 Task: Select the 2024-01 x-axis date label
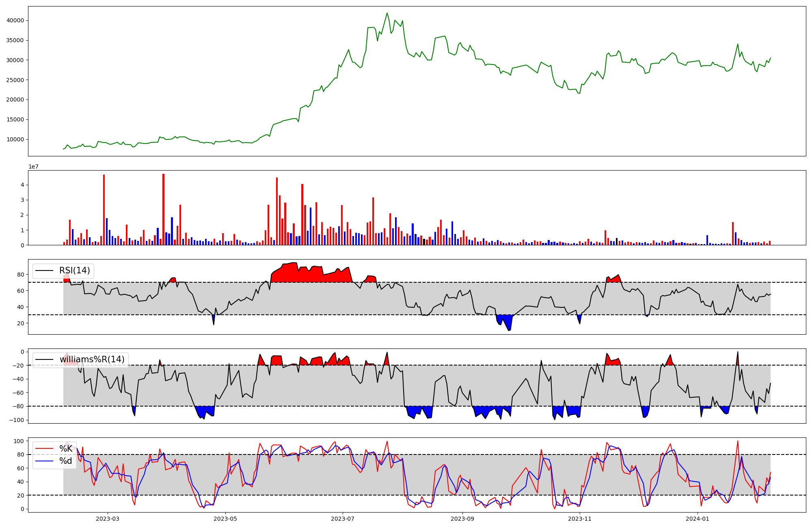click(x=698, y=519)
